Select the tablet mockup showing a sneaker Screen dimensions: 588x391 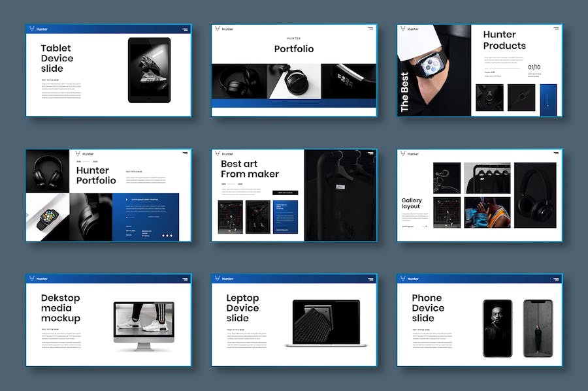[x=149, y=70]
